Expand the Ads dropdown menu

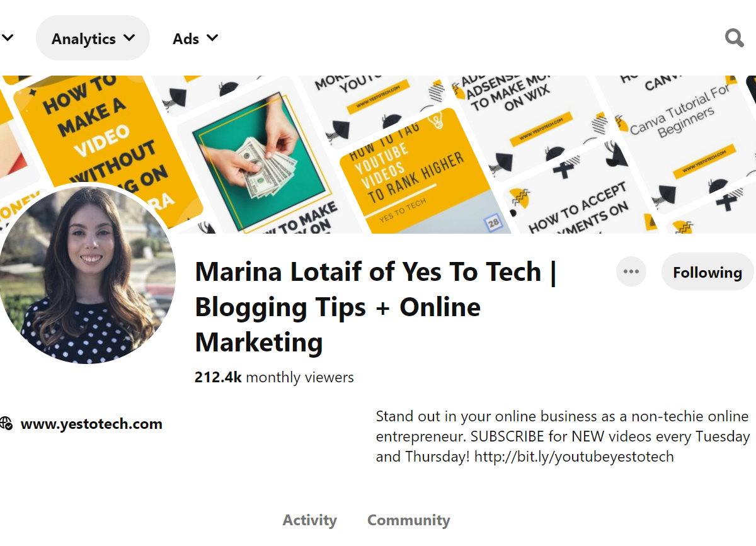[195, 38]
